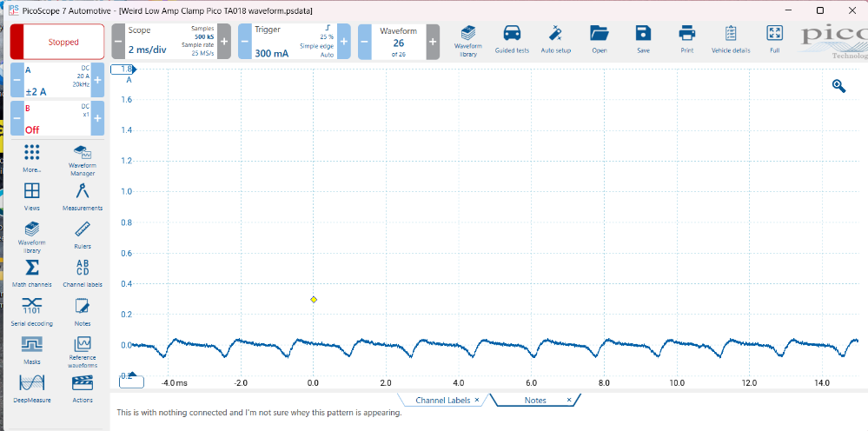Click the Stopped run/stop button
Image resolution: width=868 pixels, height=431 pixels.
pyautogui.click(x=57, y=42)
